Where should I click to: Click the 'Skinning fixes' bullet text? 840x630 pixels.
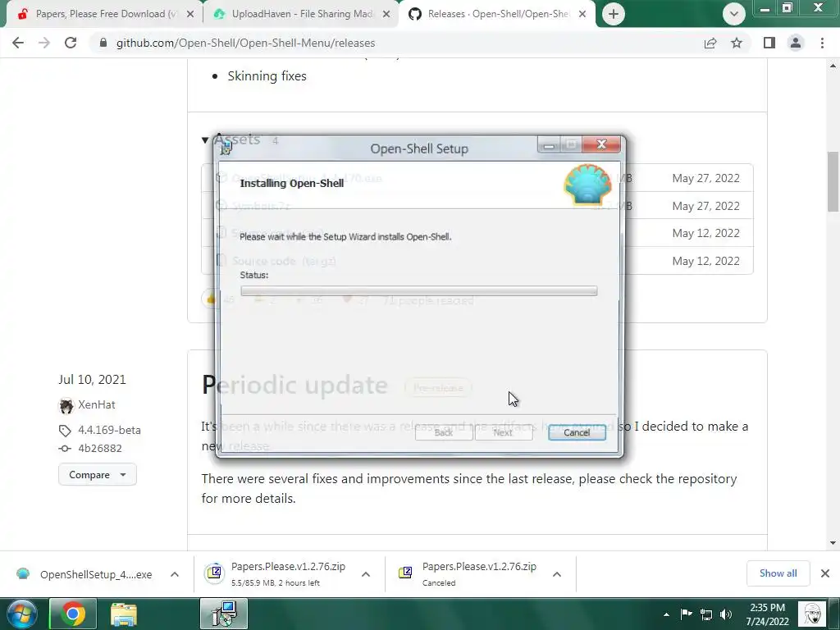267,76
